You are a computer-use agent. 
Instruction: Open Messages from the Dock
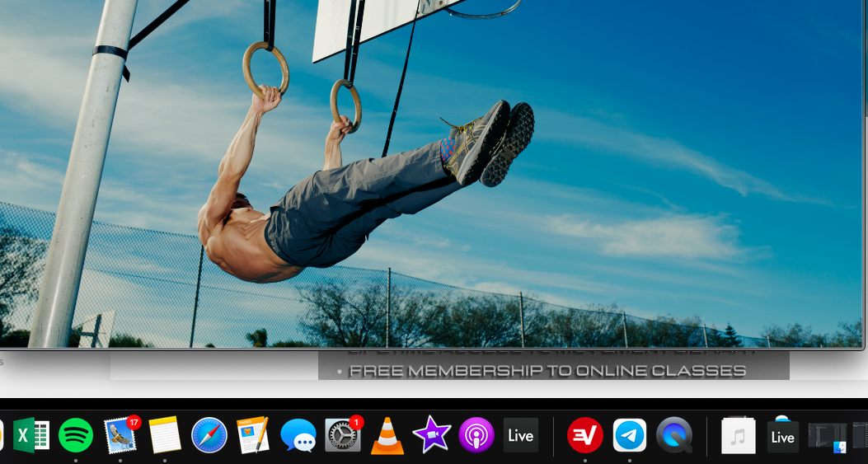298,435
